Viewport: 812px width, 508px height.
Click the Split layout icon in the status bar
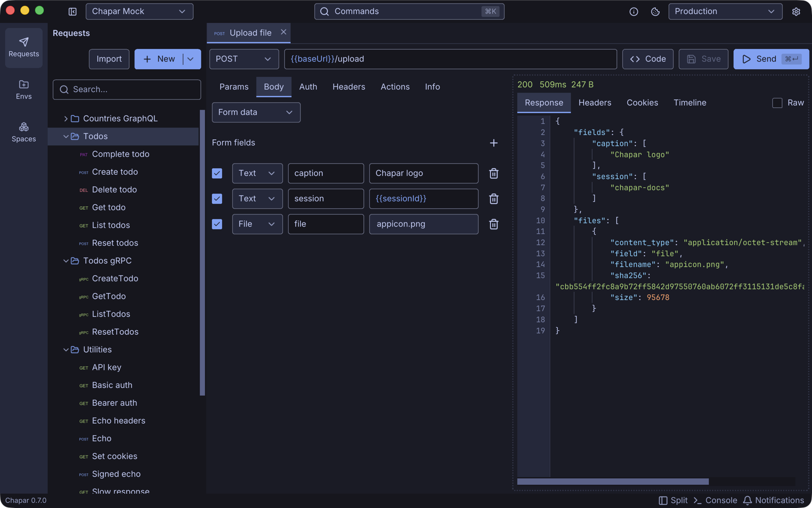pos(673,500)
